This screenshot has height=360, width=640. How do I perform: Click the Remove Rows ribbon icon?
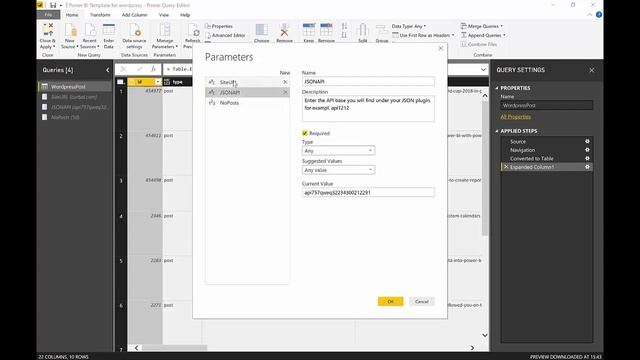coord(326,30)
